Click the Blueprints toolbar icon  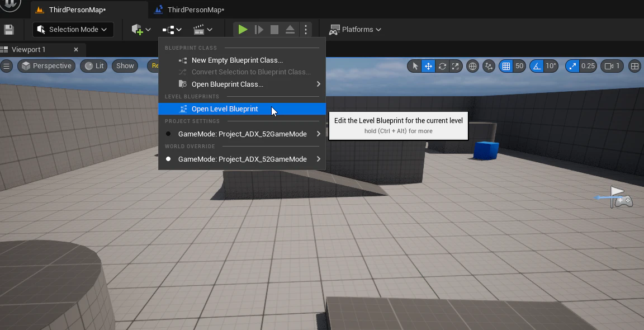pyautogui.click(x=172, y=30)
